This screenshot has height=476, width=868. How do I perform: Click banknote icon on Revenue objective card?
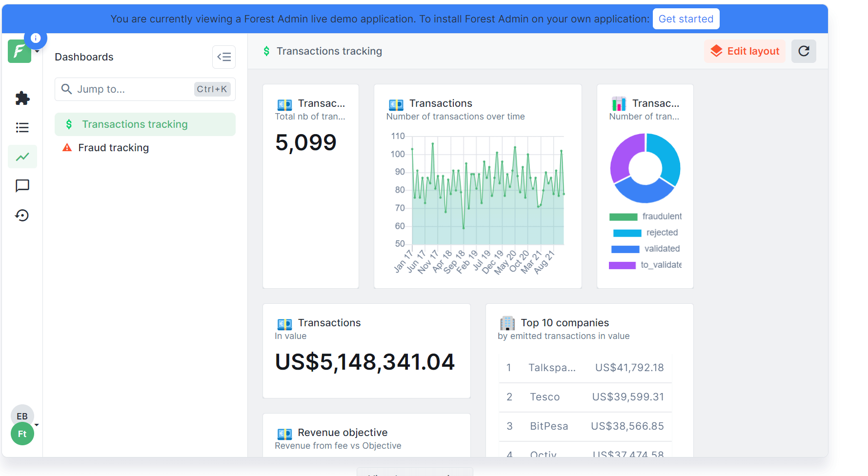point(284,433)
